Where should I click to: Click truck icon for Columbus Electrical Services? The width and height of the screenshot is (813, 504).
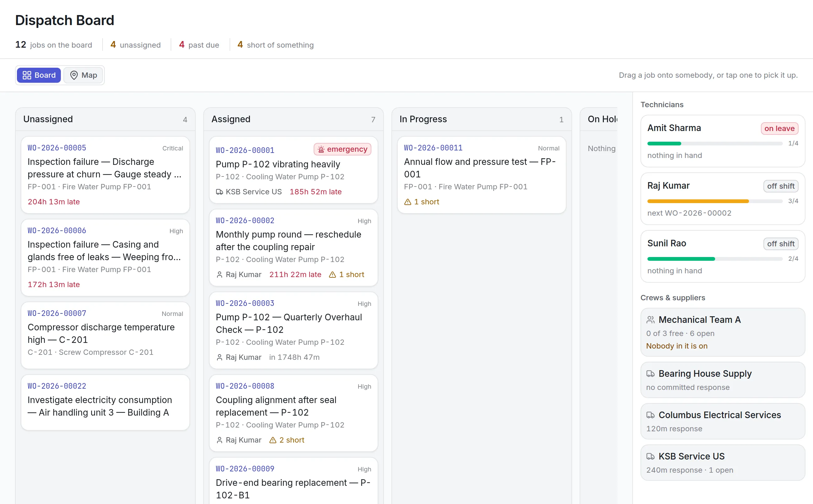click(651, 415)
